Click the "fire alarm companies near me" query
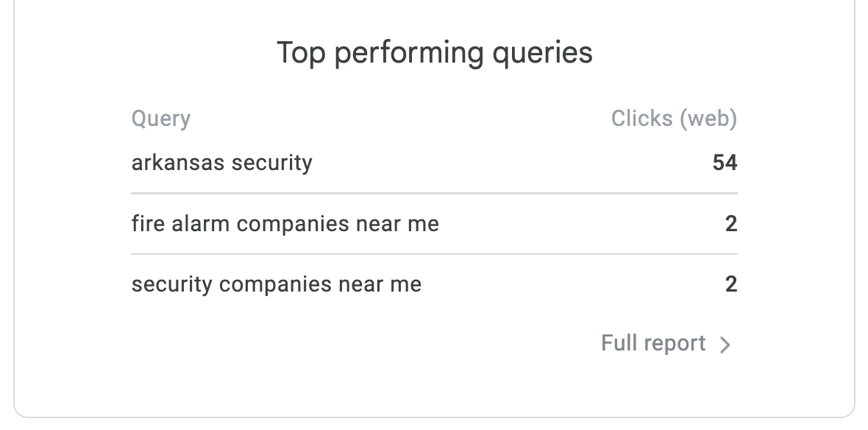The width and height of the screenshot is (868, 430). pyautogui.click(x=285, y=224)
